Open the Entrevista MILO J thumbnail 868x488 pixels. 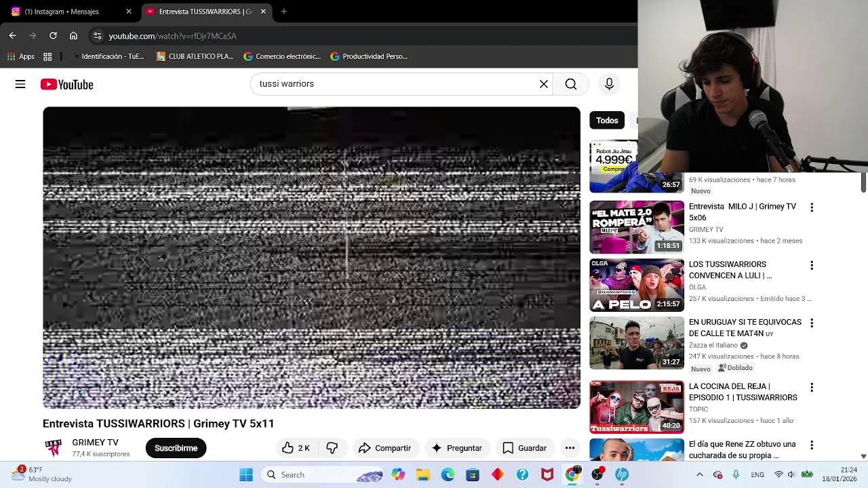[637, 227]
